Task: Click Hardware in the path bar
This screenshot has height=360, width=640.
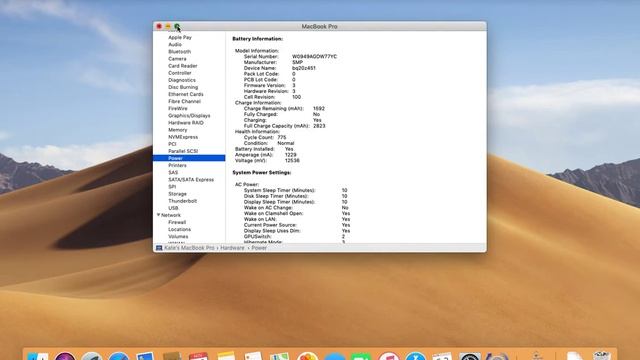Action: [232, 248]
